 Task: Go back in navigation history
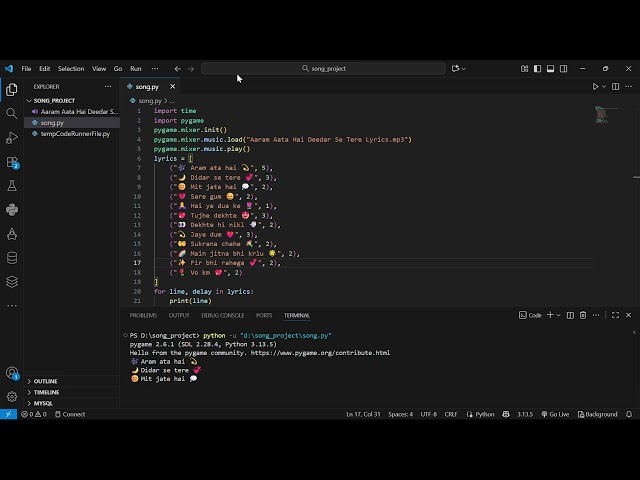(178, 69)
